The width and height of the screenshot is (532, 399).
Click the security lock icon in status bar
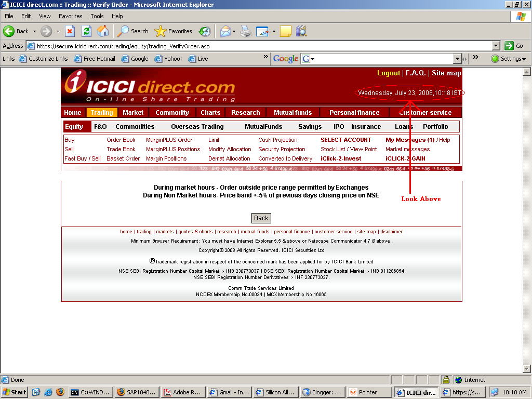click(x=446, y=380)
